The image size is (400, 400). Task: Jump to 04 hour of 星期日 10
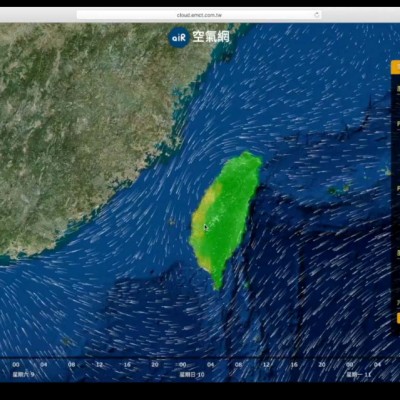pyautogui.click(x=210, y=365)
